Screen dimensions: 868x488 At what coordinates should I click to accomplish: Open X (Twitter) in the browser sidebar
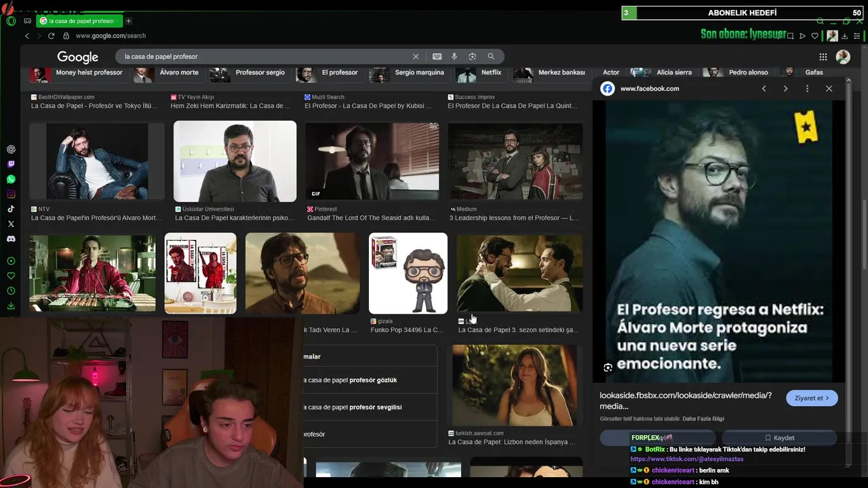tap(11, 224)
